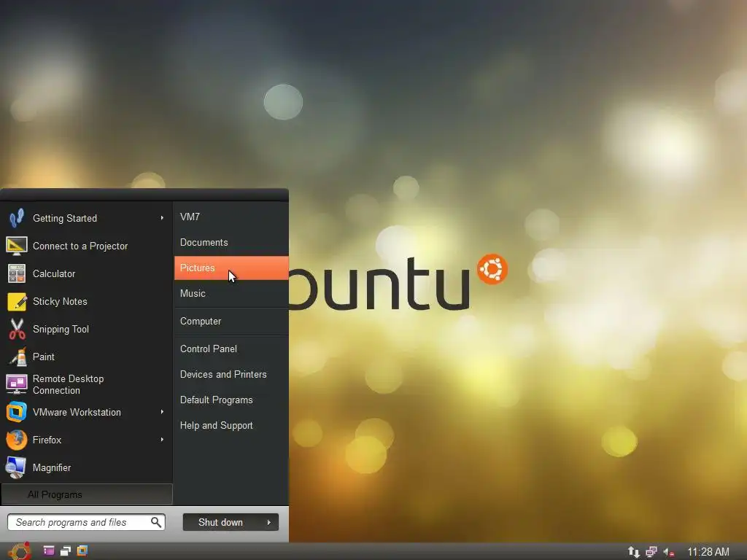Open the Music library
Viewport: 747px width, 560px height.
pyautogui.click(x=231, y=293)
